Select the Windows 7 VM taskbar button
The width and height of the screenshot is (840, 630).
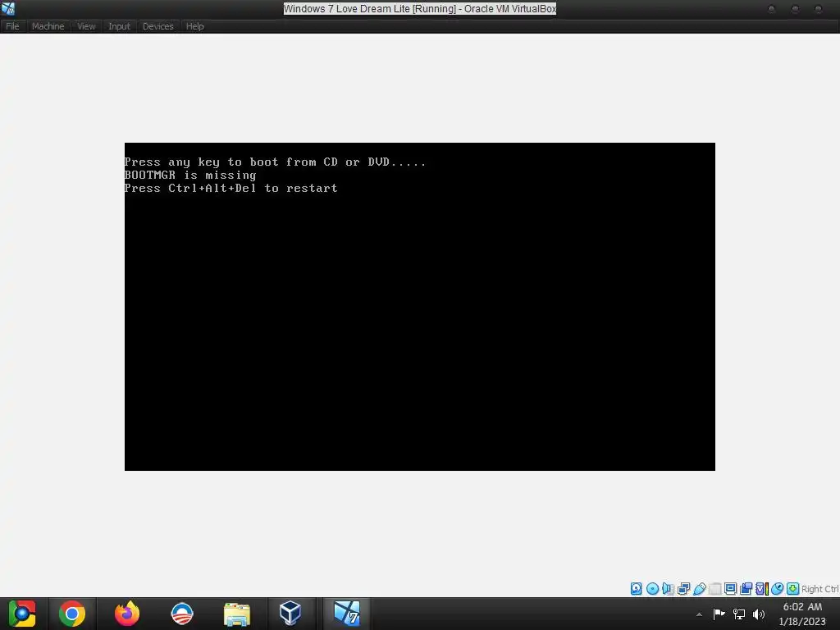347,614
